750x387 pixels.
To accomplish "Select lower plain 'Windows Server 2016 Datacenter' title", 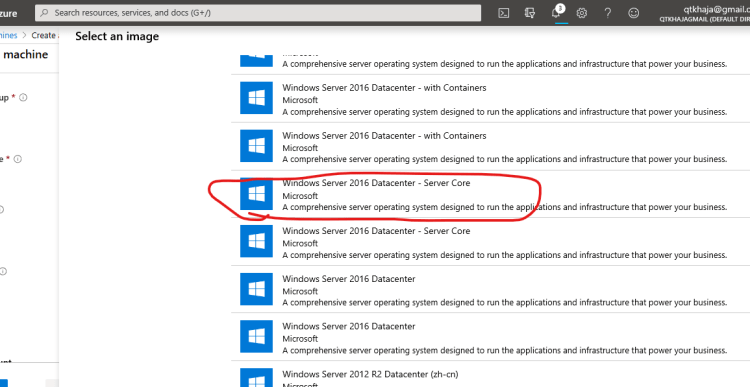I will [x=349, y=326].
